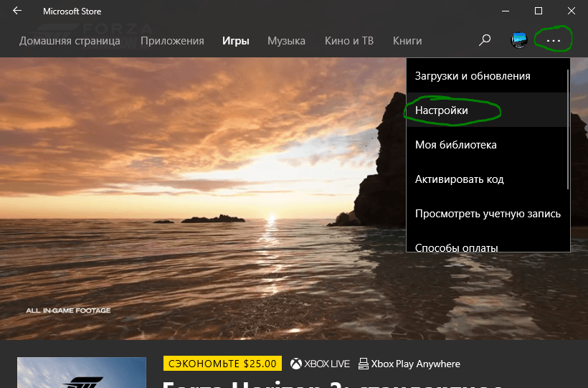588x388 pixels.
Task: Open the search magnifier icon
Action: [x=485, y=40]
